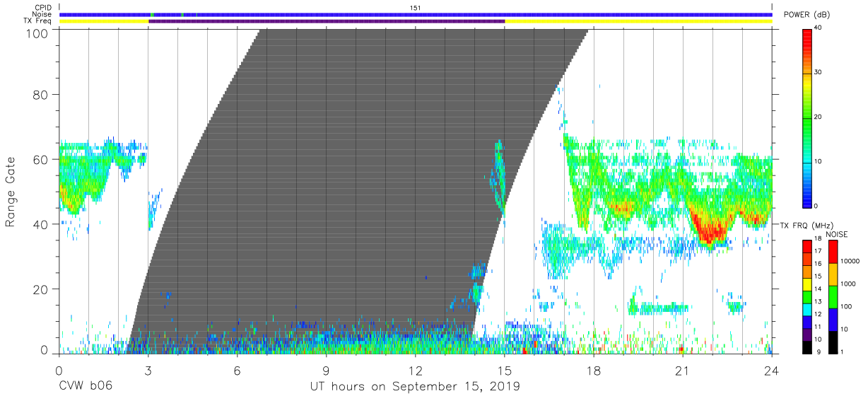Click the NOISE legend title
This screenshot has width=868, height=401.
[837, 234]
